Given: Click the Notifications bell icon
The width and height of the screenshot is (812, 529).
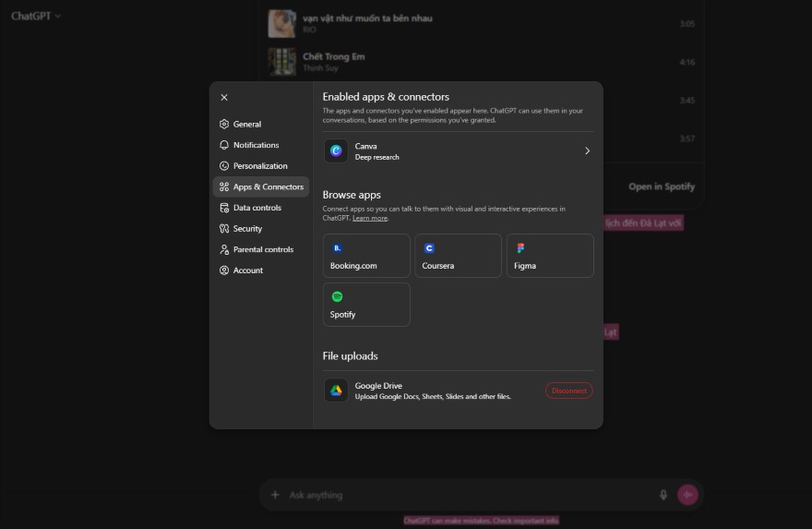Looking at the screenshot, I should click(224, 145).
